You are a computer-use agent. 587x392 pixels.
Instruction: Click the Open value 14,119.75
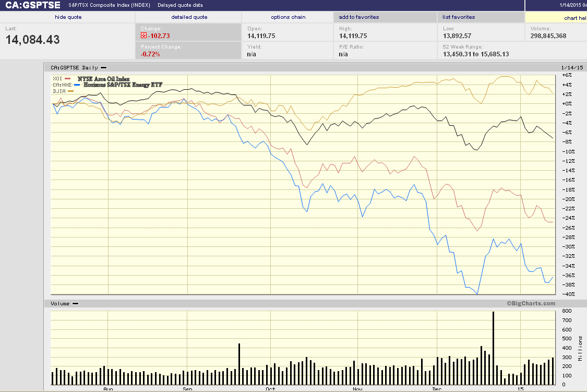point(261,36)
